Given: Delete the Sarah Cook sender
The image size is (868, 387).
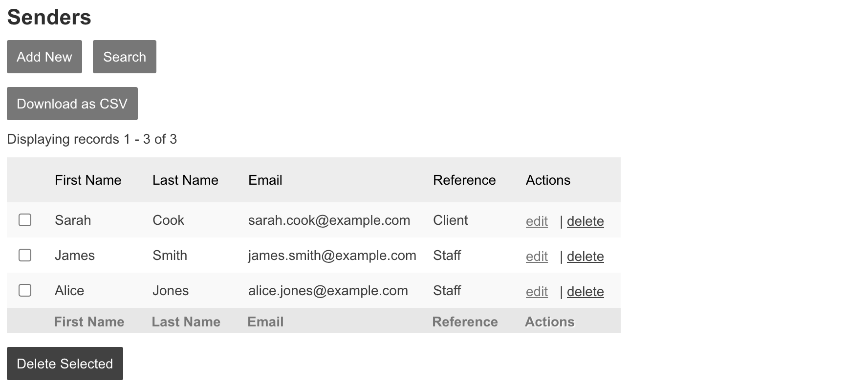Looking at the screenshot, I should (585, 221).
